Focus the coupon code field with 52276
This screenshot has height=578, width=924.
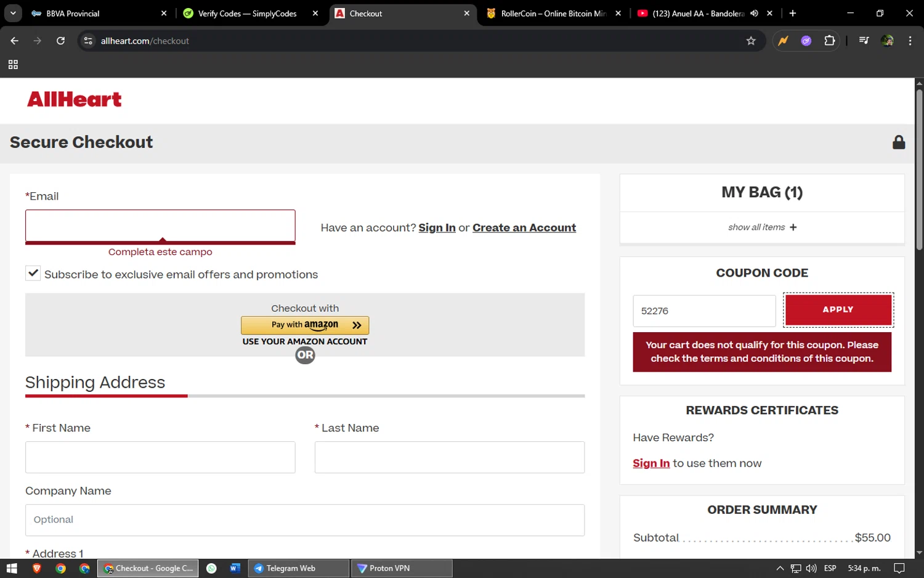pyautogui.click(x=704, y=311)
